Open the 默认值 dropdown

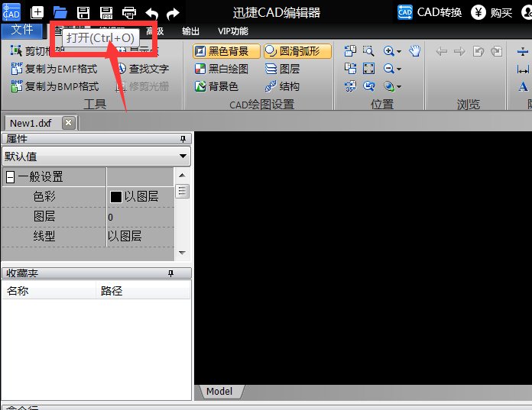(x=96, y=157)
